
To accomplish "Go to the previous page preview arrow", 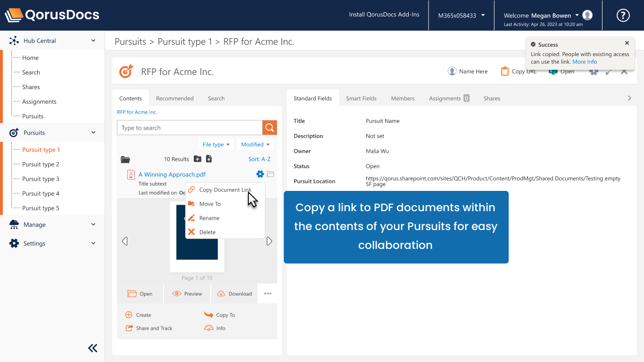I will (124, 241).
